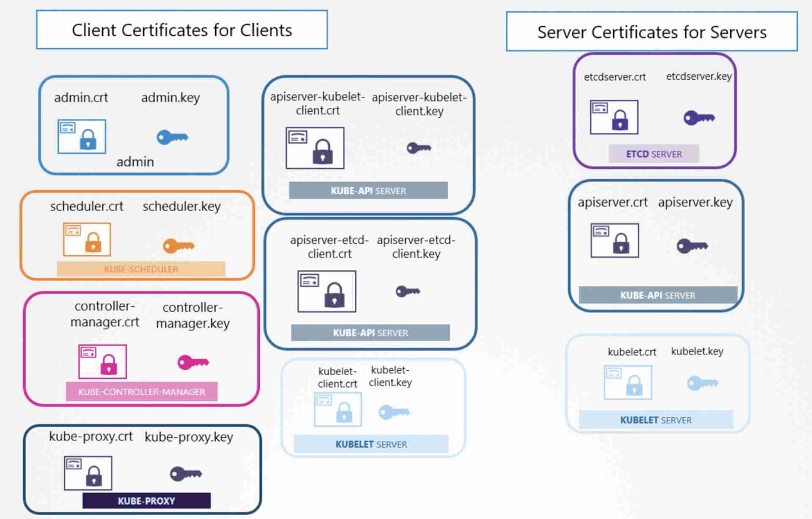Screen dimensions: 812x519
Task: Click KUBELET SERVER label under kubelet.crt
Action: click(656, 420)
